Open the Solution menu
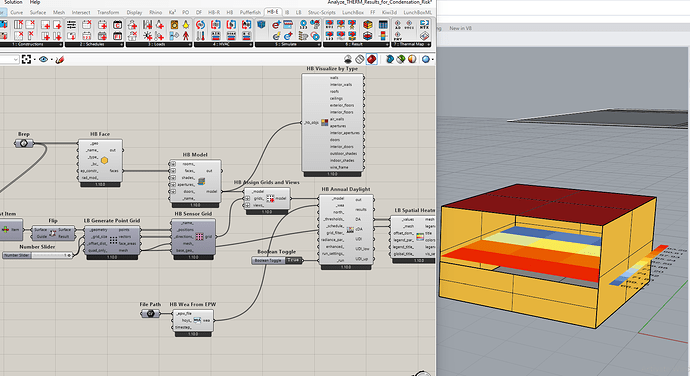This screenshot has width=690, height=376. 13,2
